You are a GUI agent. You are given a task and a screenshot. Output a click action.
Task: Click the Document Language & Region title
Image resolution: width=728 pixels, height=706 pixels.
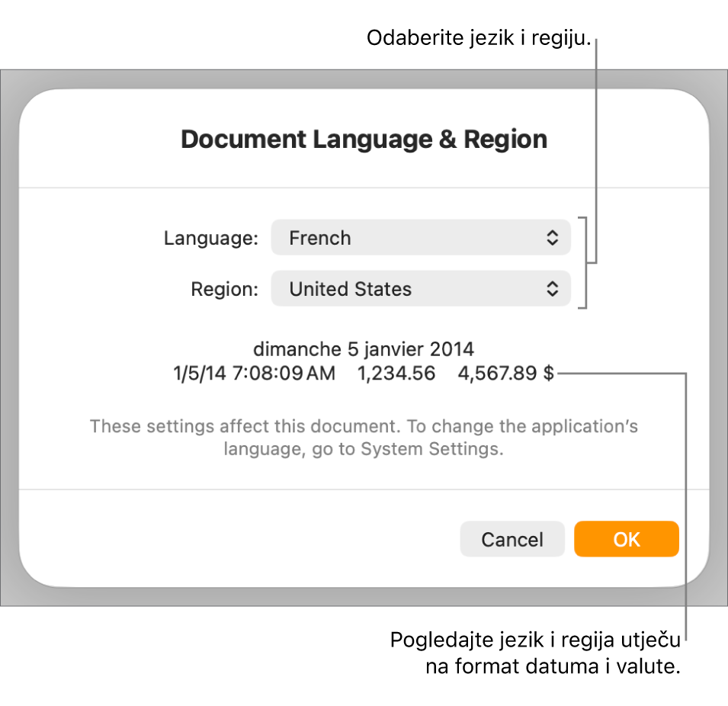[364, 139]
